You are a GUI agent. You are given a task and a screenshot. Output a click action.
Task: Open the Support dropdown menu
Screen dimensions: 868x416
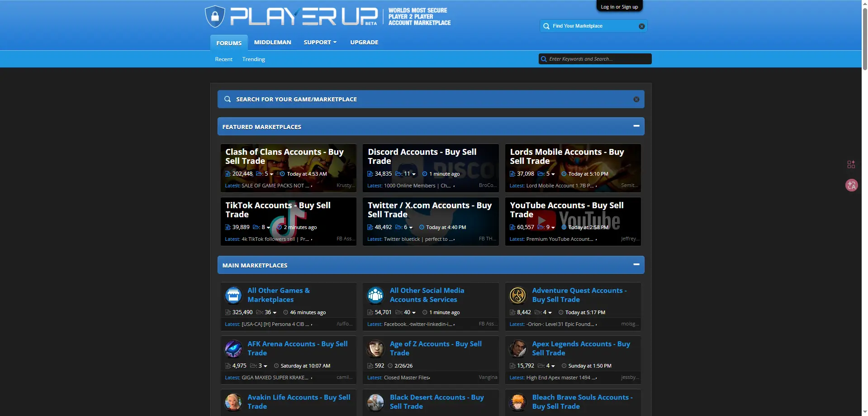pos(320,42)
